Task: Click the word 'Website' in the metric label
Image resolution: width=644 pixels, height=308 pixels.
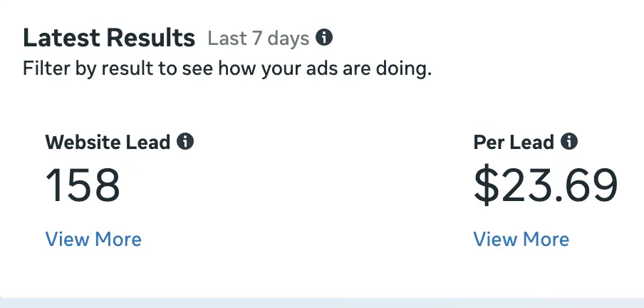Action: point(79,142)
